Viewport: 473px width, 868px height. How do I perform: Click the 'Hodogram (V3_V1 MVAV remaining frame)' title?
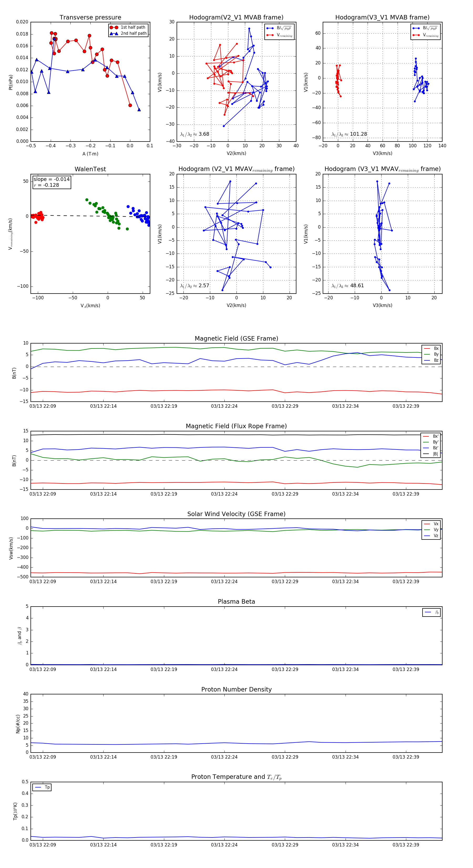(x=382, y=169)
